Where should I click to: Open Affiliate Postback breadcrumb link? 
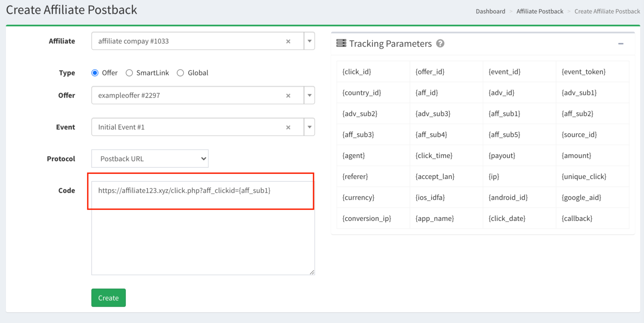point(540,11)
